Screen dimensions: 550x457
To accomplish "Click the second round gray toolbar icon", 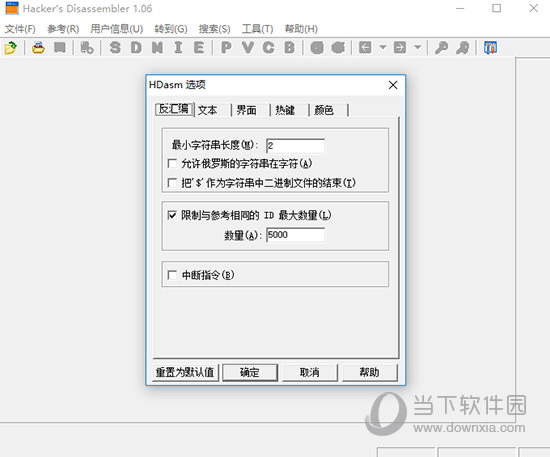I will point(338,47).
